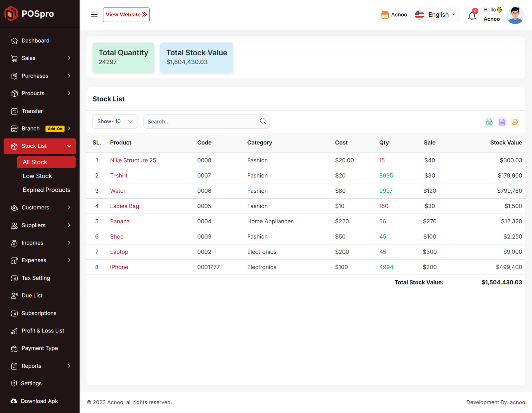The height and width of the screenshot is (413, 532).
Task: Open Expired Products submenu item
Action: [x=47, y=190]
